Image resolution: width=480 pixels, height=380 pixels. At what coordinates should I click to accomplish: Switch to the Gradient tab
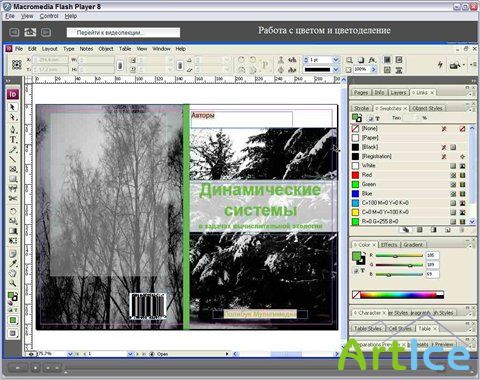pyautogui.click(x=413, y=244)
